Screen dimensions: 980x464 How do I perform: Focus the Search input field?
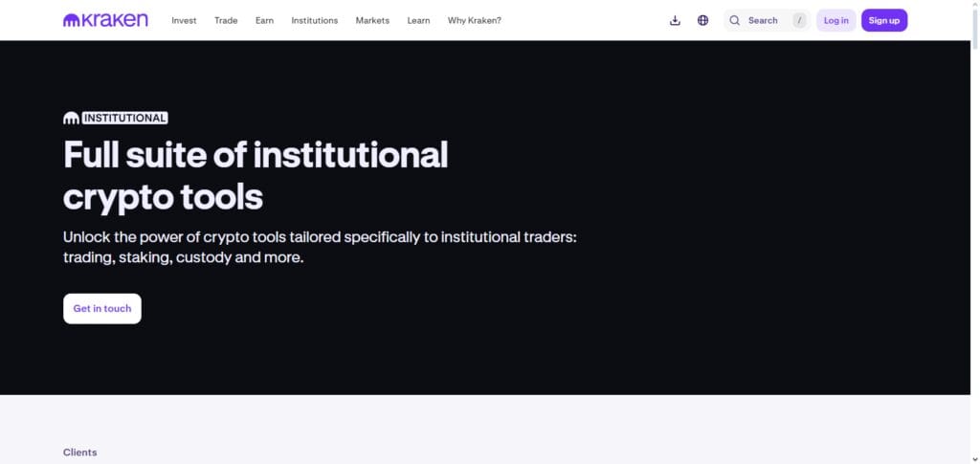767,21
